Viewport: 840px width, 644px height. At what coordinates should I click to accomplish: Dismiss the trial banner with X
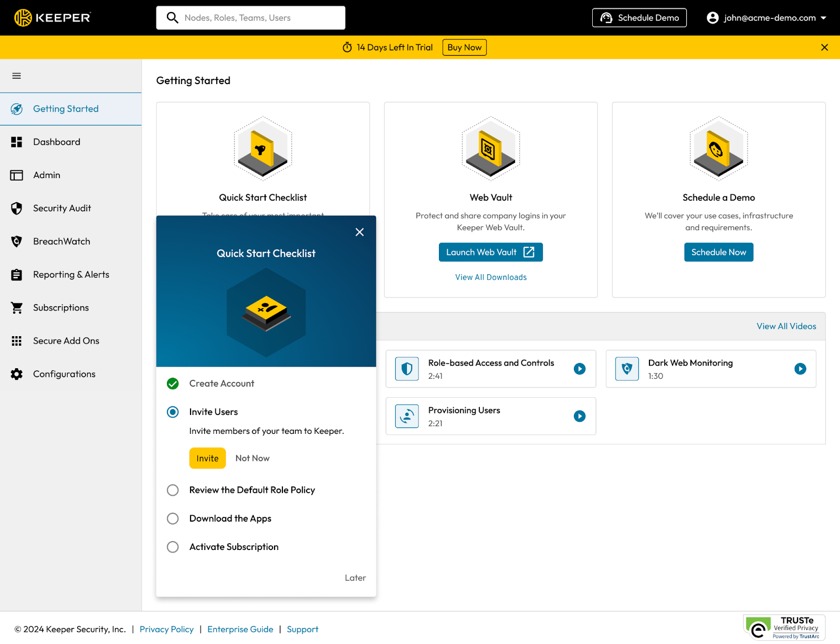[x=824, y=47]
